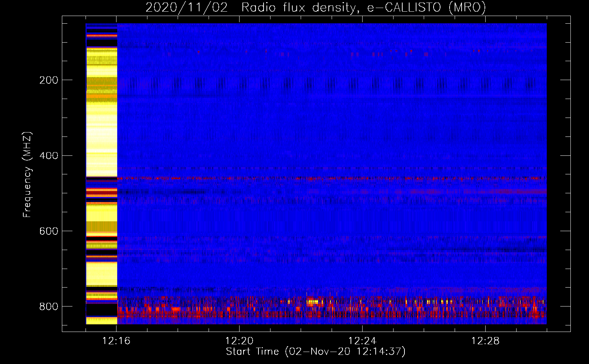Click the yellow calibration band left of 12:16
The width and height of the screenshot is (589, 364).
click(x=102, y=174)
